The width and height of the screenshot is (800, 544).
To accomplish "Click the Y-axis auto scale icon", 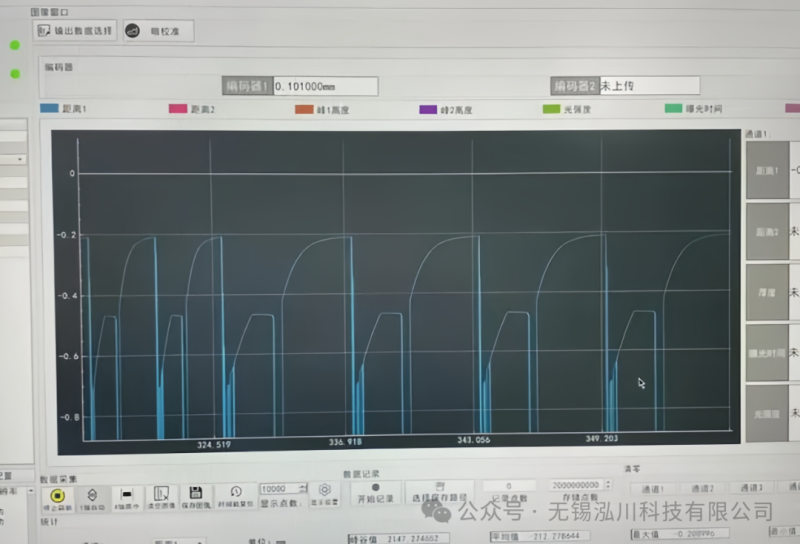I will [92, 494].
